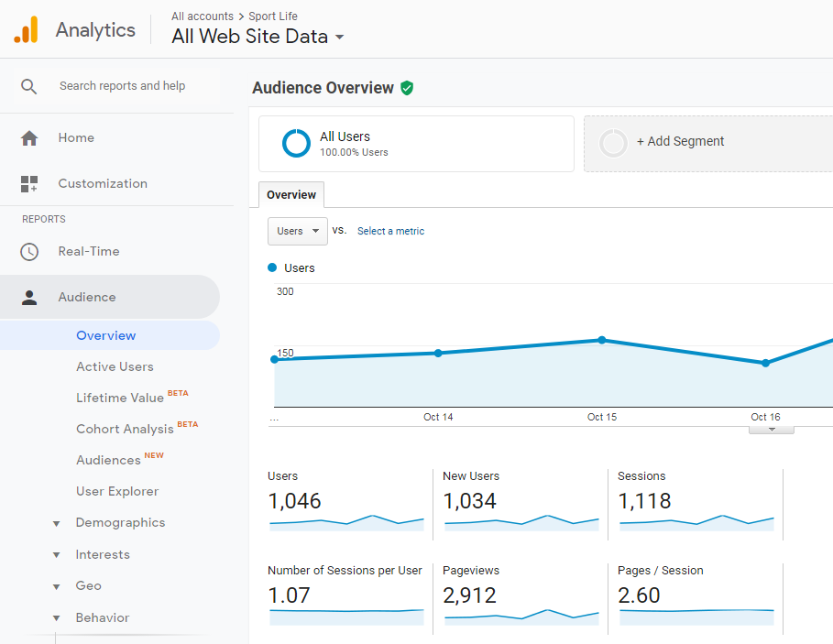833x644 pixels.
Task: Open Real-Time via the clock icon
Action: click(x=29, y=252)
